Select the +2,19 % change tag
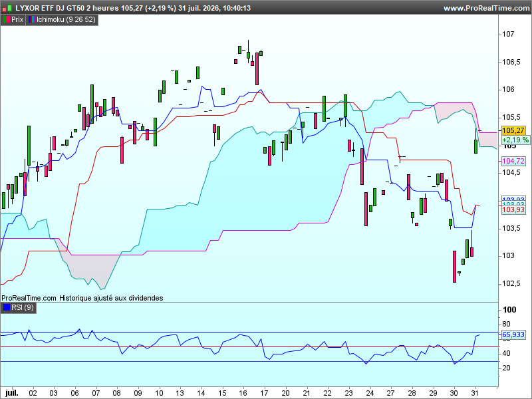Image resolution: width=532 pixels, height=399 pixels. [515, 140]
